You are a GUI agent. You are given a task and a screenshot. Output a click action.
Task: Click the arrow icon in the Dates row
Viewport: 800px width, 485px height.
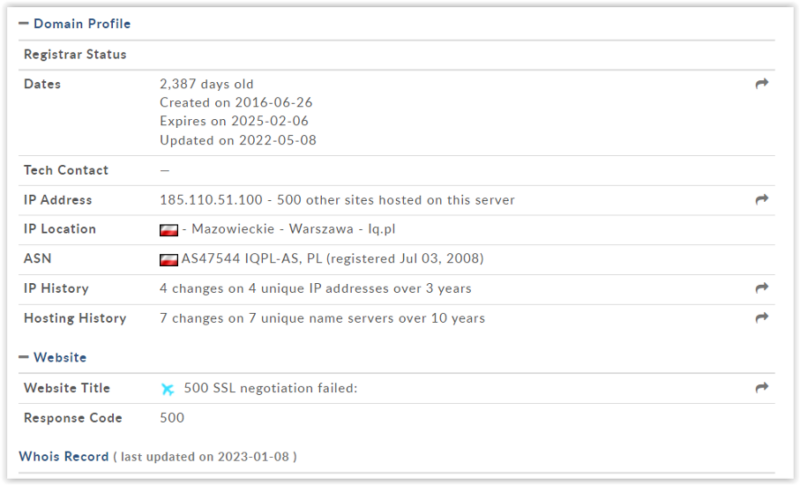coord(761,85)
